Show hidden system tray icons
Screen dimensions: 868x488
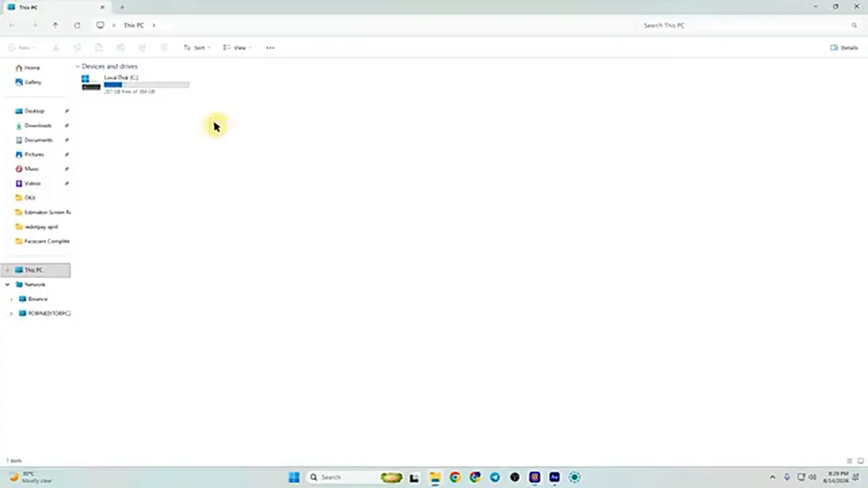772,477
